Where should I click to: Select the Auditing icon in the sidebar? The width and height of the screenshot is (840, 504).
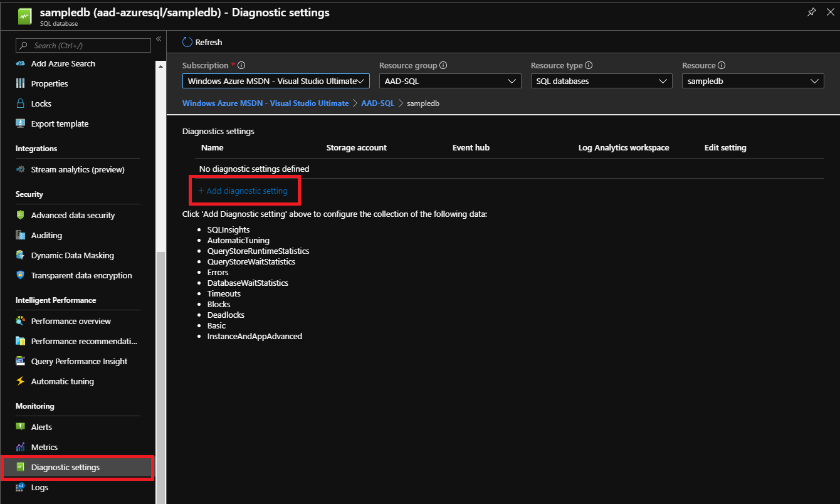21,235
